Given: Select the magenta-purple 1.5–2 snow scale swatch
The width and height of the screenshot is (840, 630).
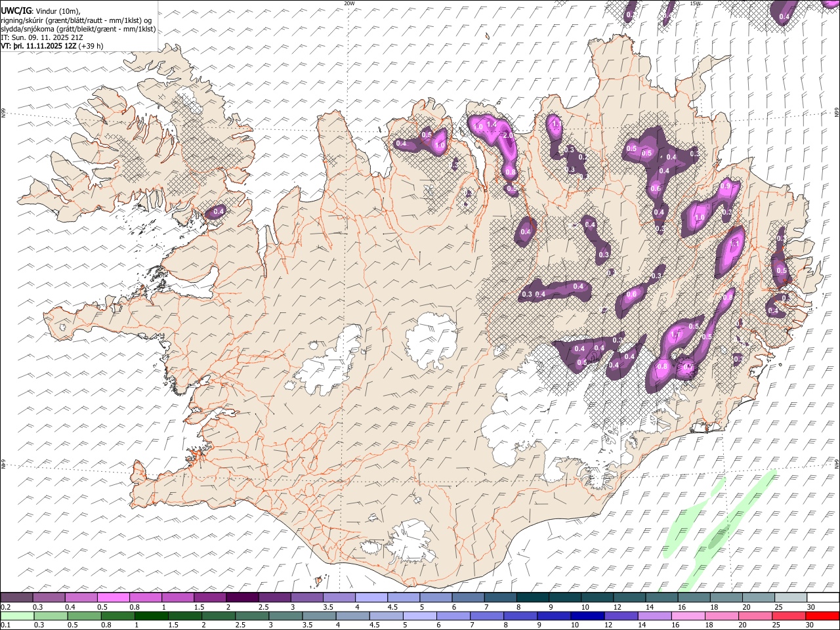Looking at the screenshot, I should (x=209, y=597).
